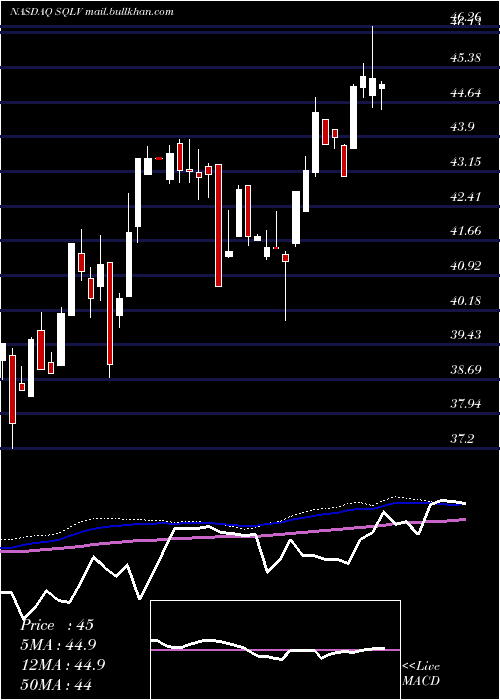500x700 pixels.
Task: Select the 43.9 price level label
Action: click(x=463, y=127)
